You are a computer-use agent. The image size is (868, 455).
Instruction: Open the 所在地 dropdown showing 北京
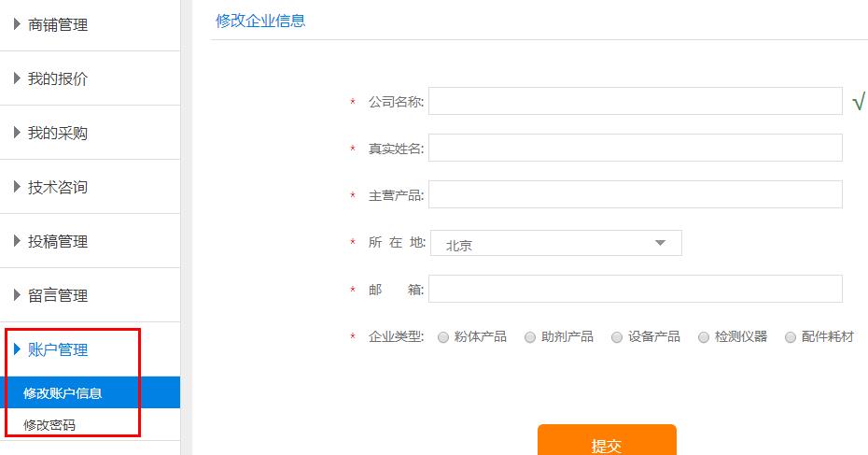coord(555,244)
